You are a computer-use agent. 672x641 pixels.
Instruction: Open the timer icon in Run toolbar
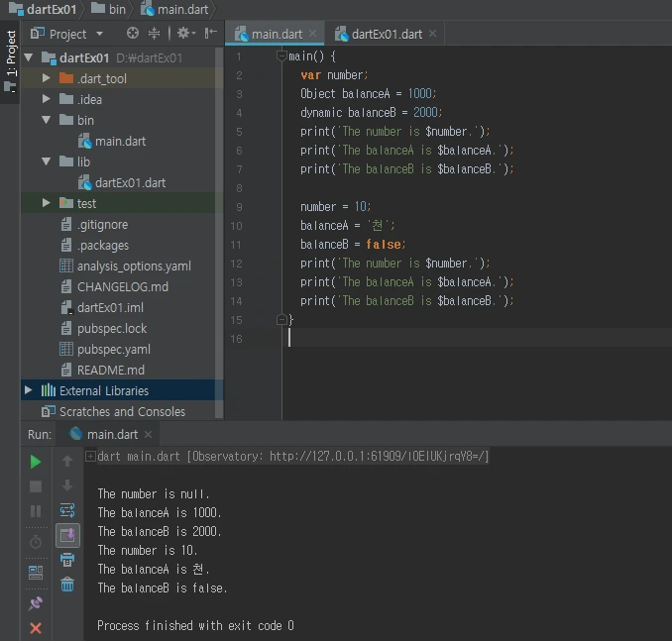tap(36, 542)
